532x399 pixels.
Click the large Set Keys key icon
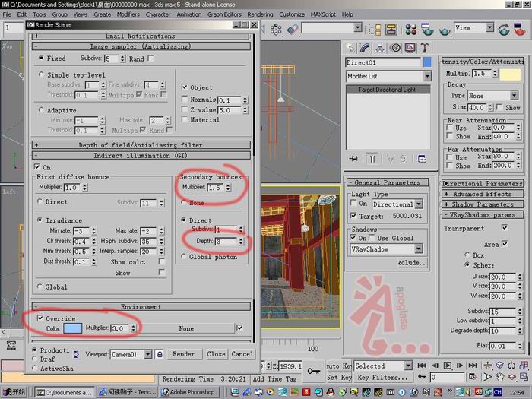click(313, 371)
